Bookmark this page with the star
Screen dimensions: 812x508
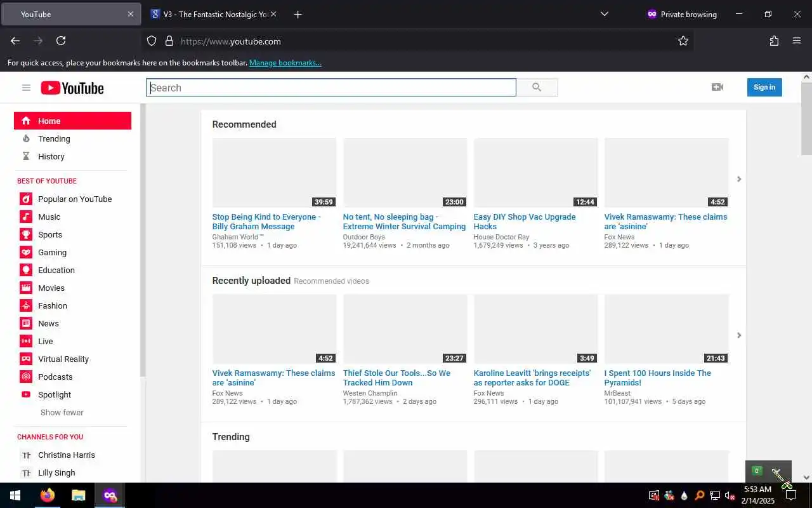pyautogui.click(x=683, y=41)
